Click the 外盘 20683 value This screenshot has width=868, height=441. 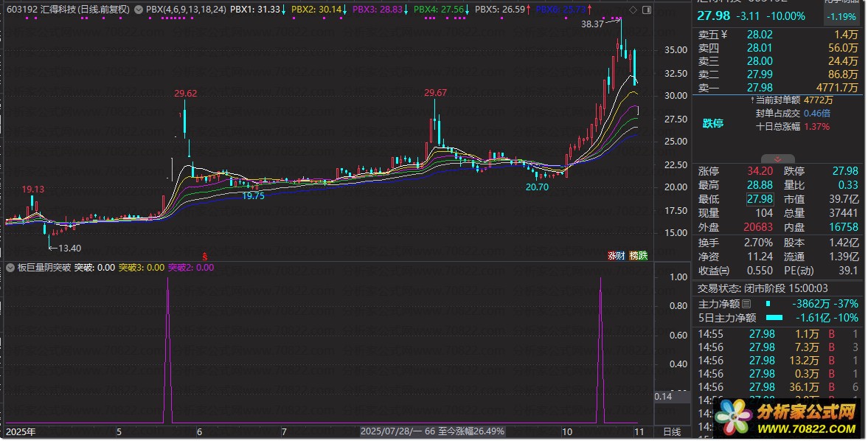click(758, 227)
